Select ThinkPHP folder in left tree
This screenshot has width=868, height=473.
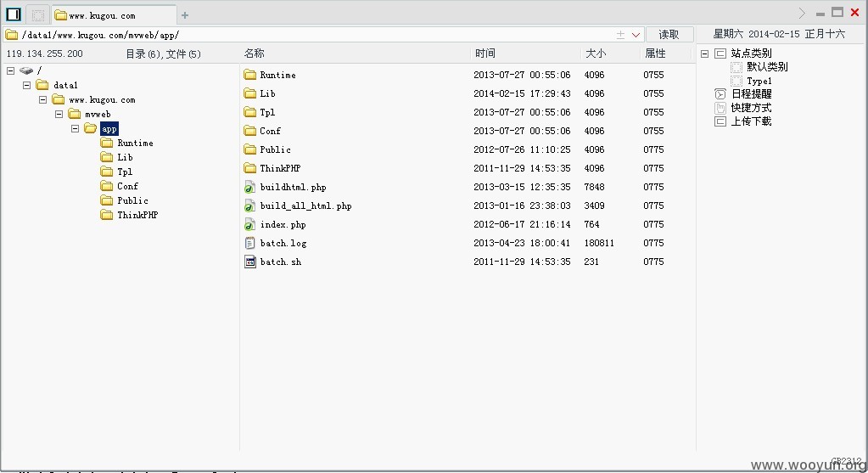click(x=137, y=215)
